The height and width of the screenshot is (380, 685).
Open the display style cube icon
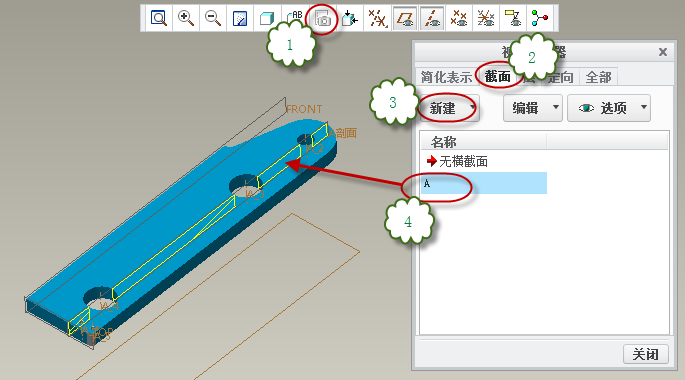pos(267,18)
